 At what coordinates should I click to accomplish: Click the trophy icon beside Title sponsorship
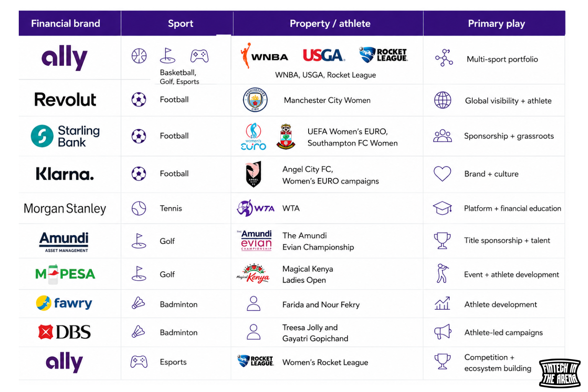tap(442, 240)
